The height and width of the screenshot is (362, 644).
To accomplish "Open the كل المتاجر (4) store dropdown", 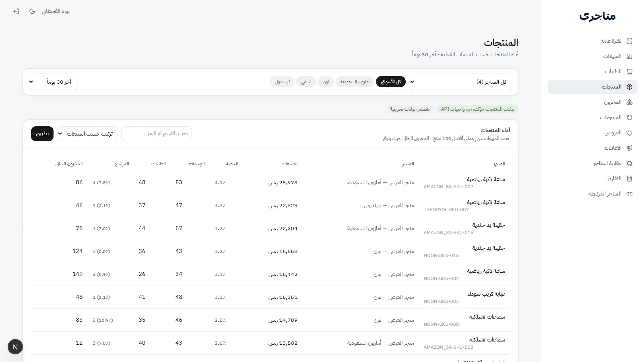I will click(x=461, y=82).
